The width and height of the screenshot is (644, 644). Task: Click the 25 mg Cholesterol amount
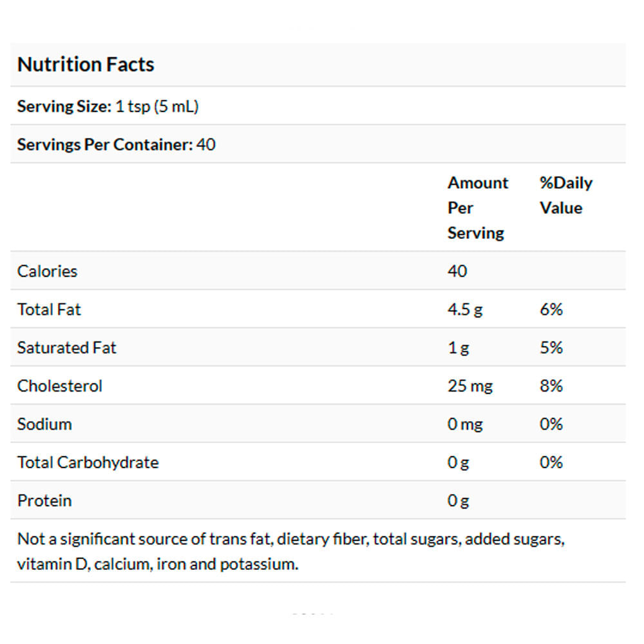[470, 386]
